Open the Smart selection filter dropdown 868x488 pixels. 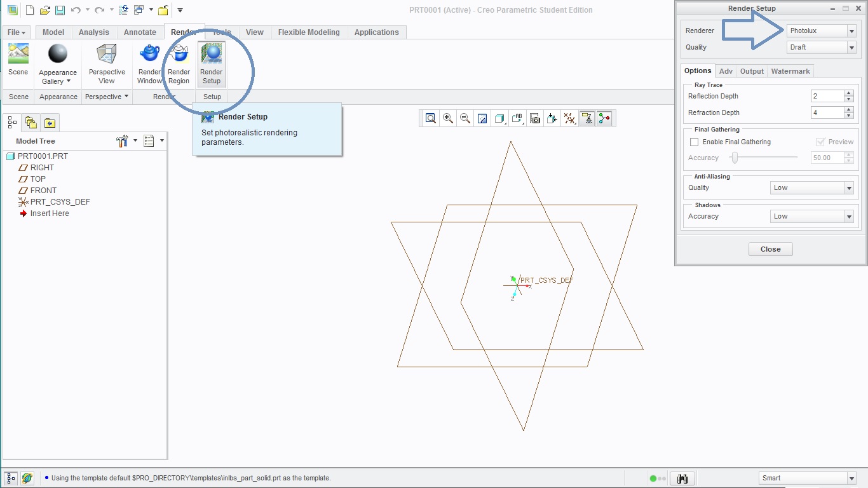tap(808, 478)
